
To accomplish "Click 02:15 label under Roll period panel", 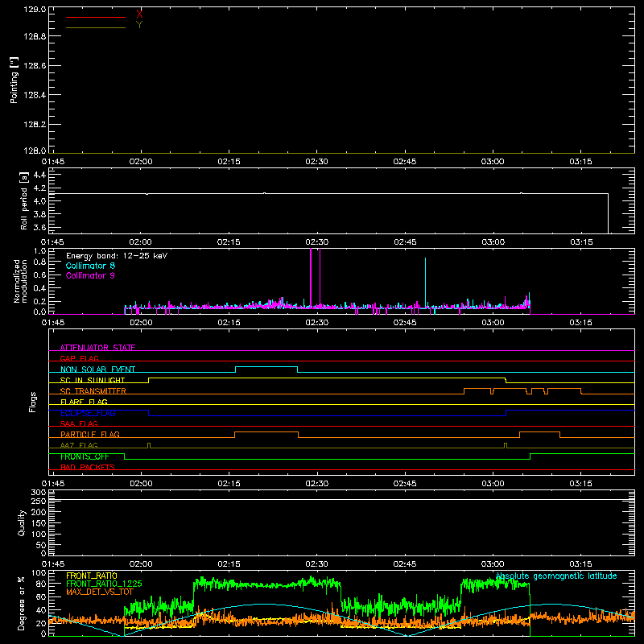I will click(229, 242).
